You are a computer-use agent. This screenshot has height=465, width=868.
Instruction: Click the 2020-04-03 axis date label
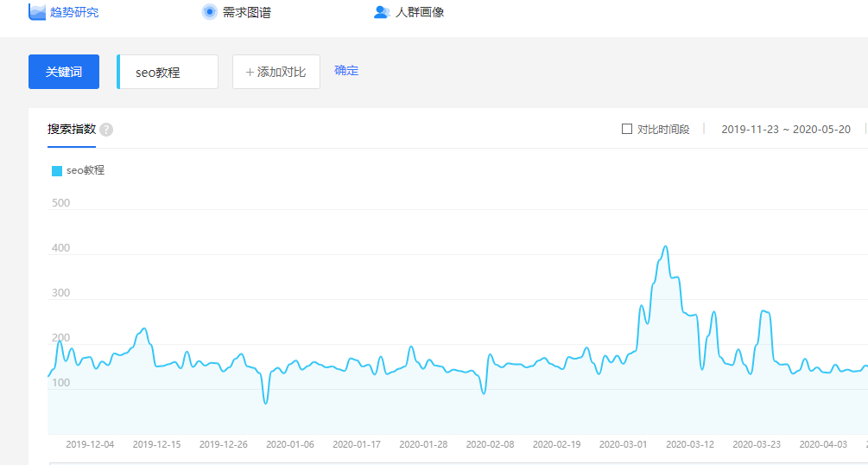pyautogui.click(x=824, y=444)
